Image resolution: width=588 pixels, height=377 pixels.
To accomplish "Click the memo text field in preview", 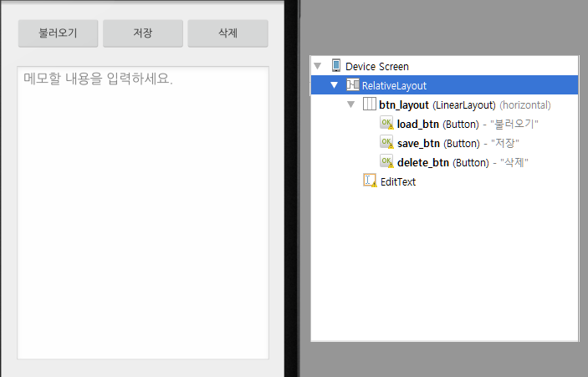I will (143, 213).
